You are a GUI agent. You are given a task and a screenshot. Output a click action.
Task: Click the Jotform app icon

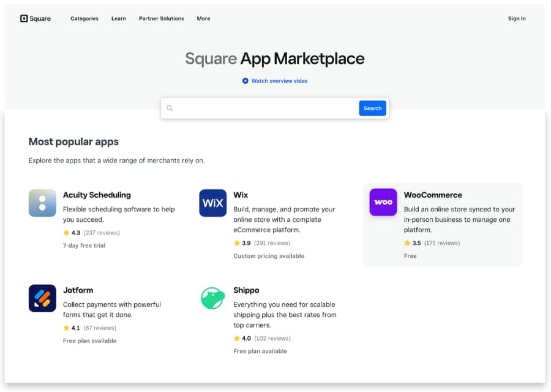[42, 298]
